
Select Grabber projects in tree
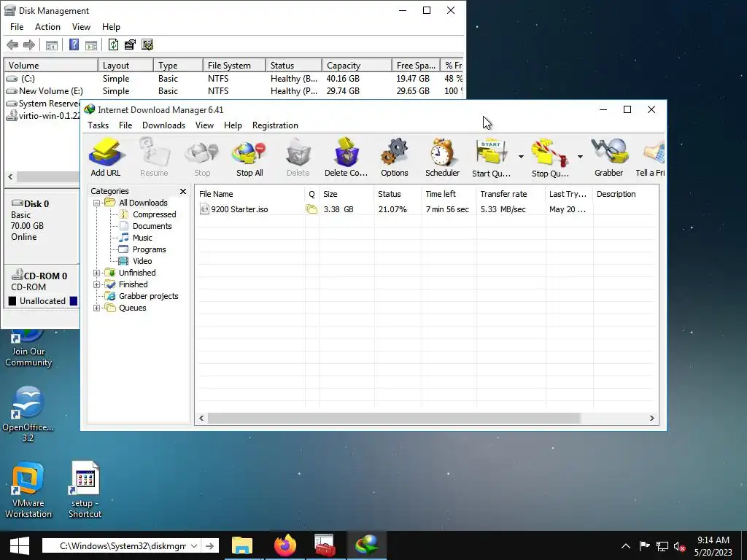148,296
